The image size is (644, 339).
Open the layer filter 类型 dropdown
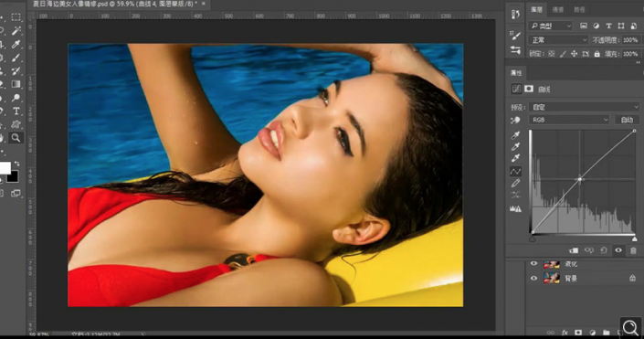pyautogui.click(x=550, y=26)
